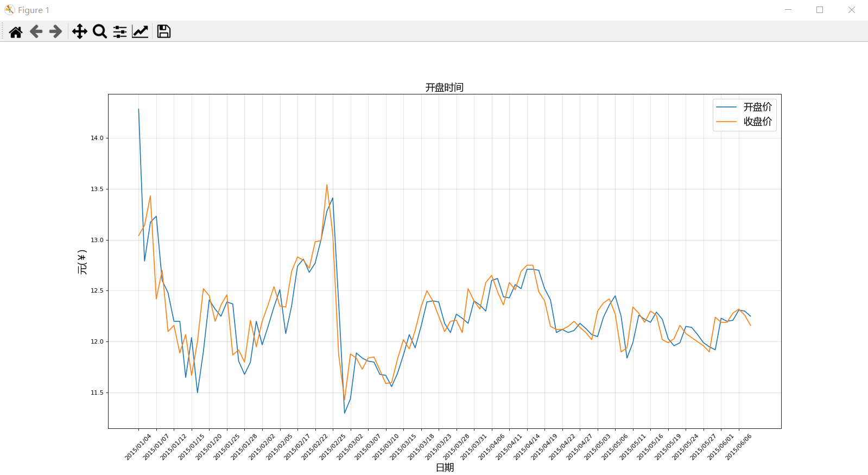Image resolution: width=868 pixels, height=475 pixels.
Task: Minimize the Figure 1 window
Action: [788, 10]
